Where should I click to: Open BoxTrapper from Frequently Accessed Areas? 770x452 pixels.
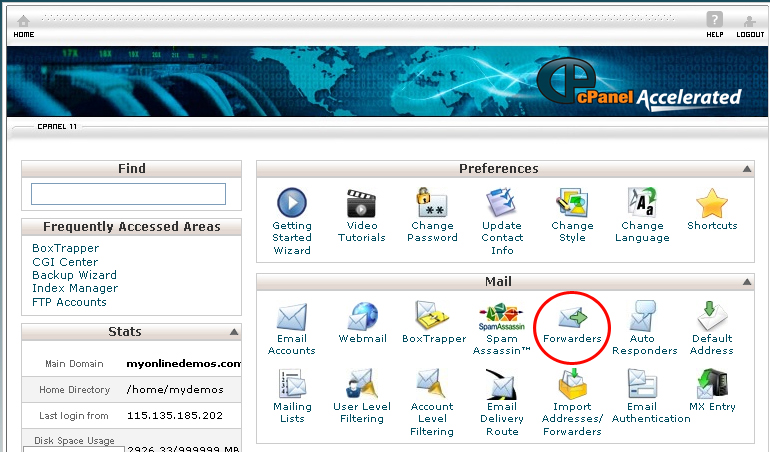coord(65,248)
